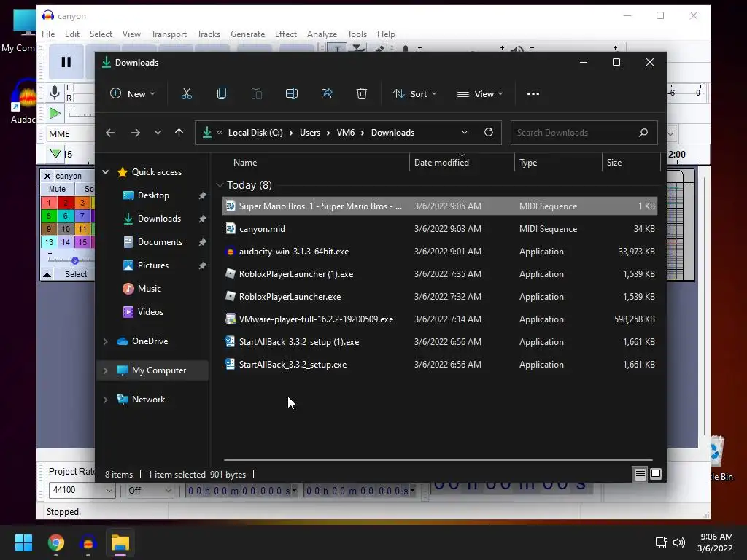Expand address bar history dropdown
Image resolution: width=747 pixels, height=560 pixels.
465,133
